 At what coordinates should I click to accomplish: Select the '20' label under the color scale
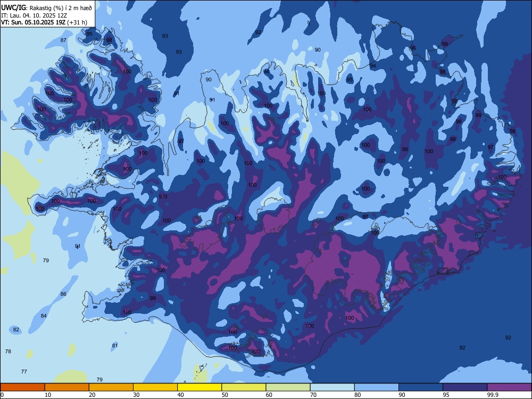pyautogui.click(x=92, y=395)
